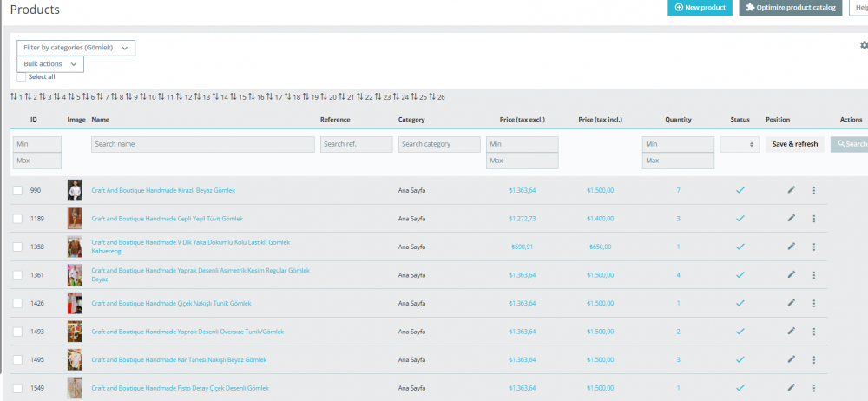Open the three-dot menu for product 1495
The width and height of the screenshot is (868, 401).
pyautogui.click(x=813, y=359)
